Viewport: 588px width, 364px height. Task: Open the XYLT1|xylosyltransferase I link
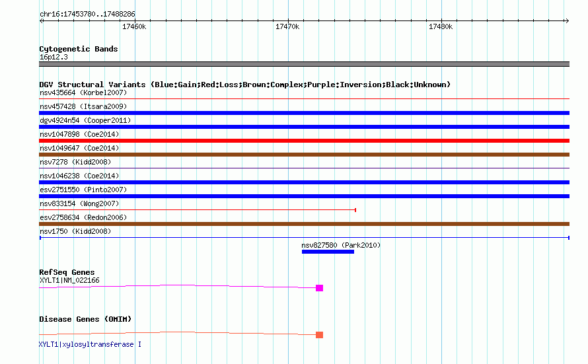[90, 344]
